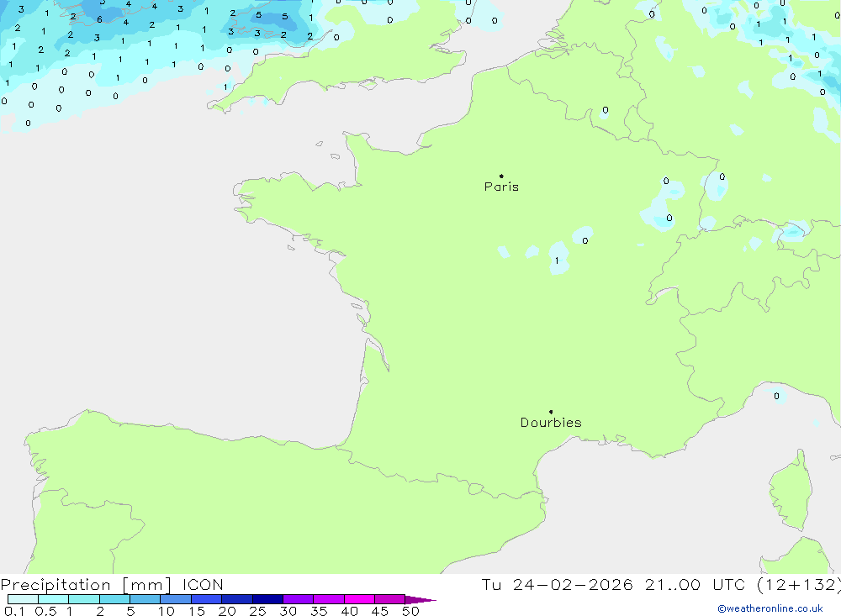Pick the 10–15 mm medium blue swatch
Image resolution: width=841 pixels, height=616 pixels.
(176, 599)
